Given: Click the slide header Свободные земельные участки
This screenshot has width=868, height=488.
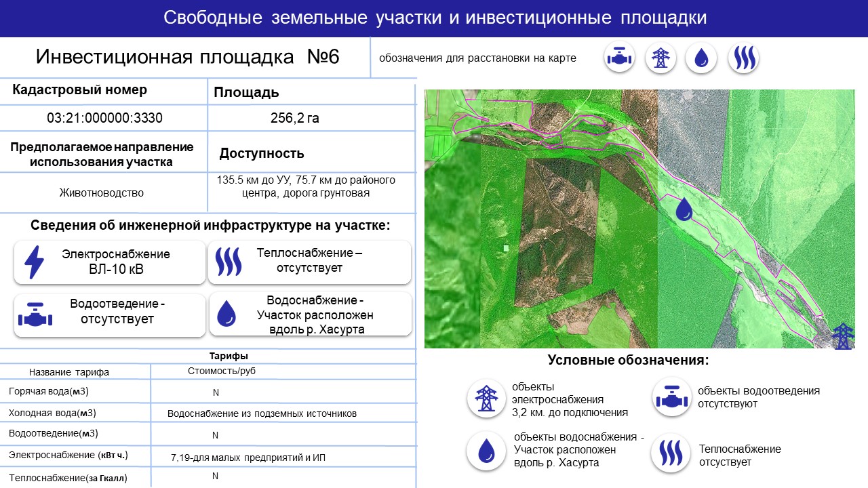Looking at the screenshot, I should (435, 18).
